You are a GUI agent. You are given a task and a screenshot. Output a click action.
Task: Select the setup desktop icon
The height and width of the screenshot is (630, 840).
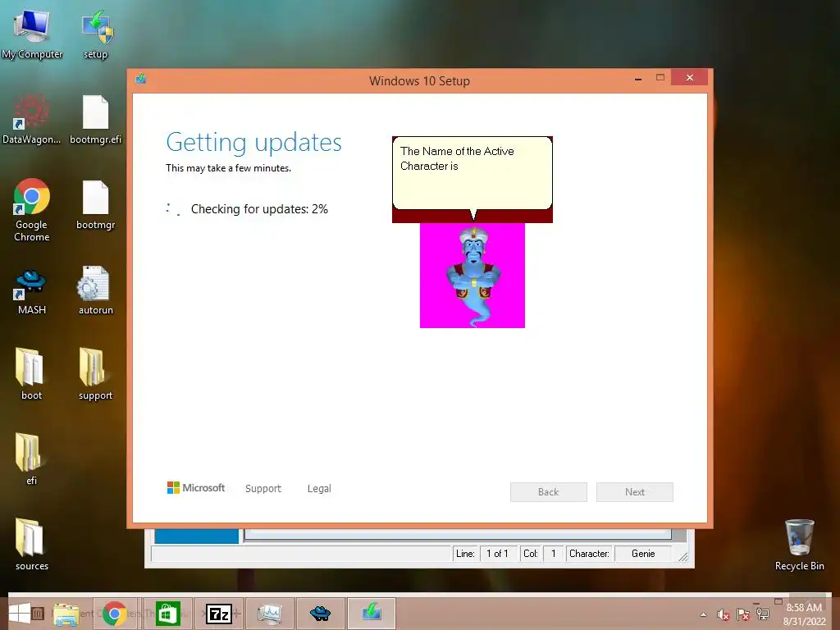(x=96, y=34)
